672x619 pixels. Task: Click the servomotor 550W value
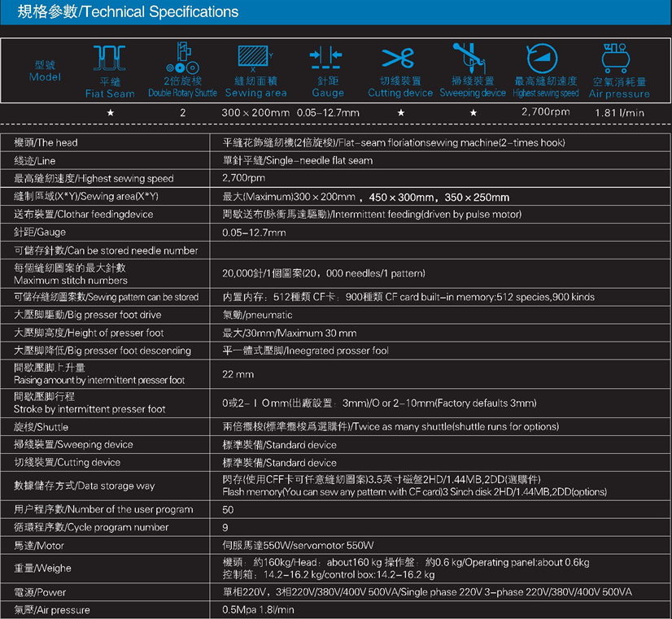tap(298, 545)
